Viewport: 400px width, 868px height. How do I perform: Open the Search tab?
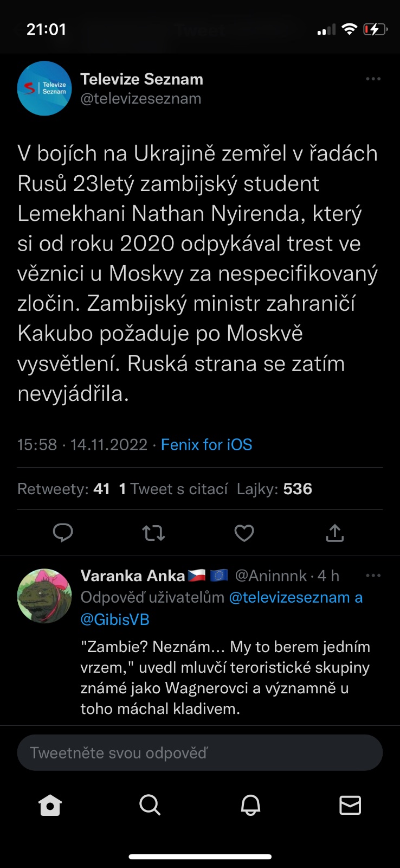click(x=150, y=806)
